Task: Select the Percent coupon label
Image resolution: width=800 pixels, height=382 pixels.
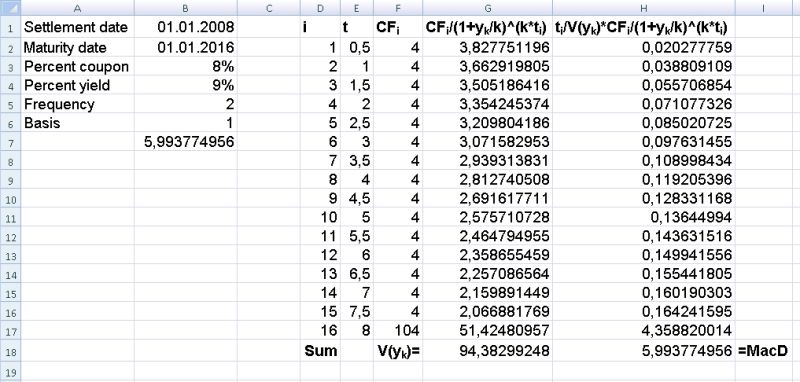Action: (78, 67)
